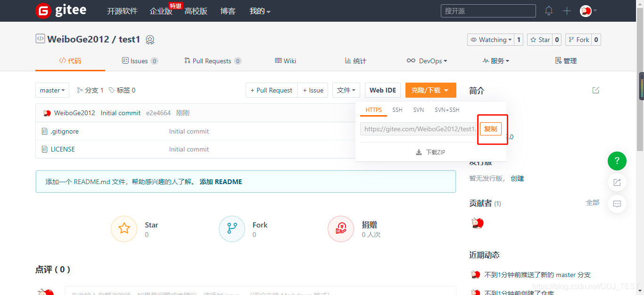Viewport: 644px width, 295px height.
Task: Select the SSH clone tab
Action: (x=397, y=110)
